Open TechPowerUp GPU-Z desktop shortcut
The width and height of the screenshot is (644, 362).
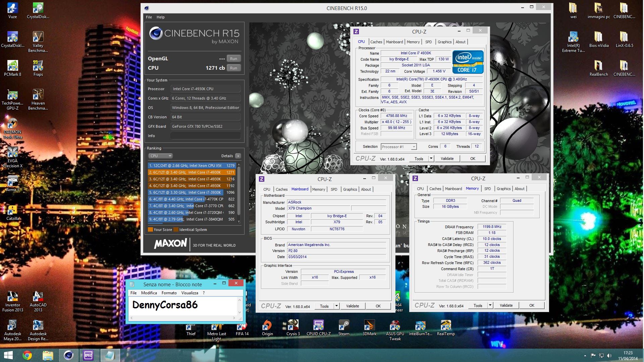pyautogui.click(x=12, y=100)
